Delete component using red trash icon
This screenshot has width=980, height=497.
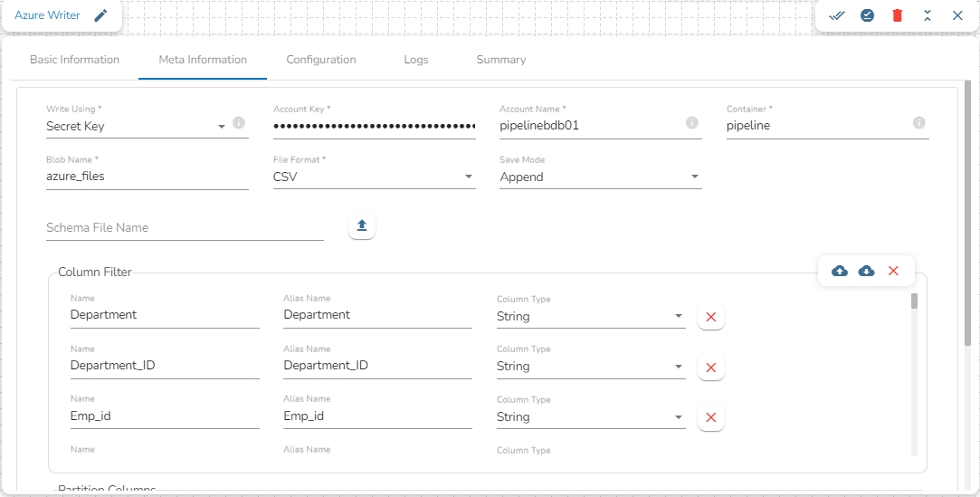(897, 15)
